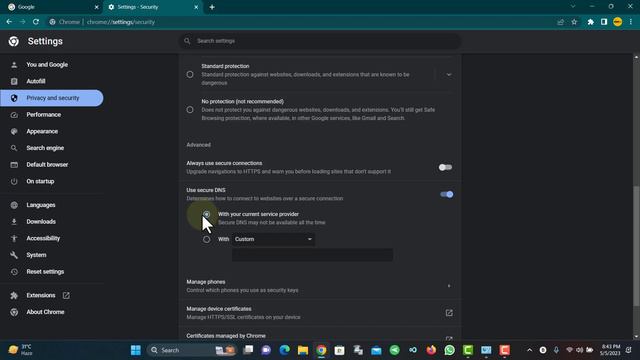Close the Settings - Security tab
The height and width of the screenshot is (360, 640).
(196, 7)
